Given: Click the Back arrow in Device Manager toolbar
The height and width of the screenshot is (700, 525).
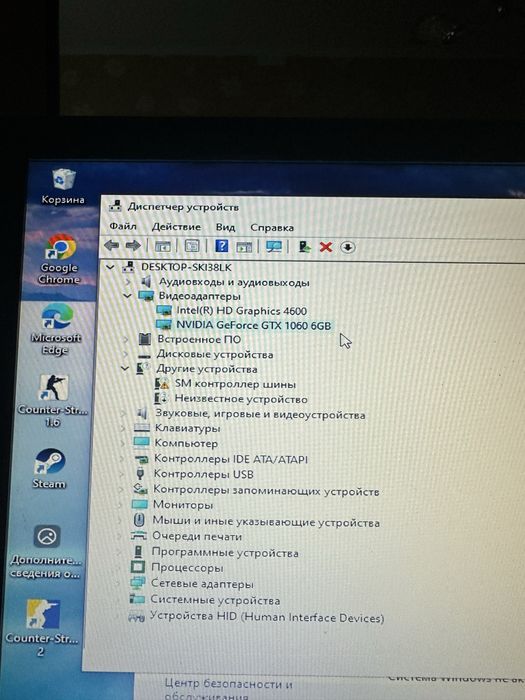Looking at the screenshot, I should (x=111, y=246).
